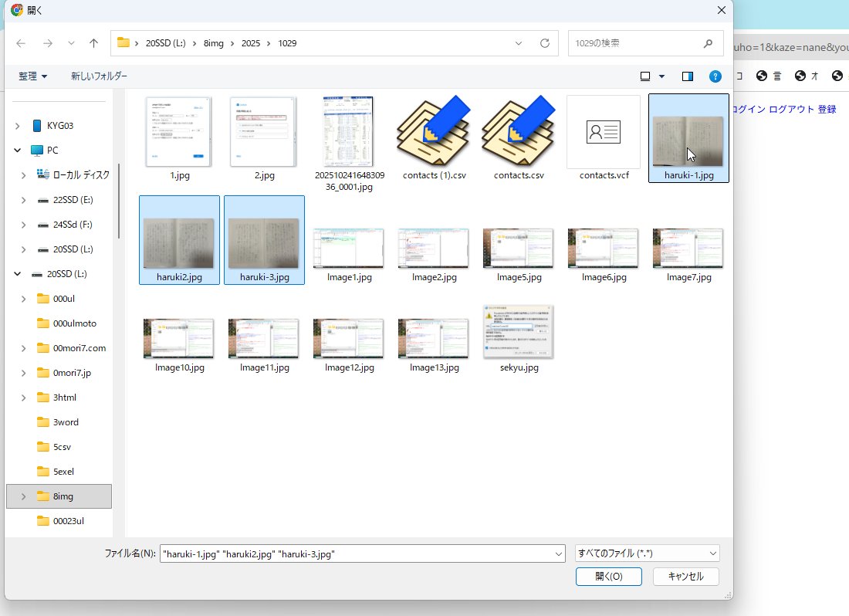The width and height of the screenshot is (849, 616).
Task: Select the contacts.vcf file icon
Action: pos(604,132)
